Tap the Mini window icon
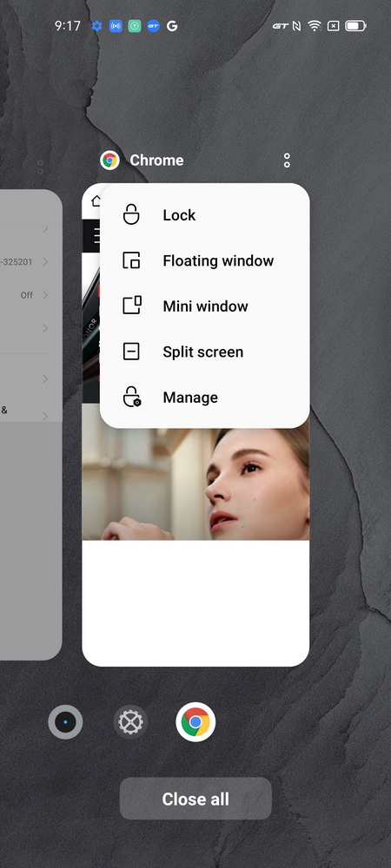The height and width of the screenshot is (868, 391). [132, 306]
